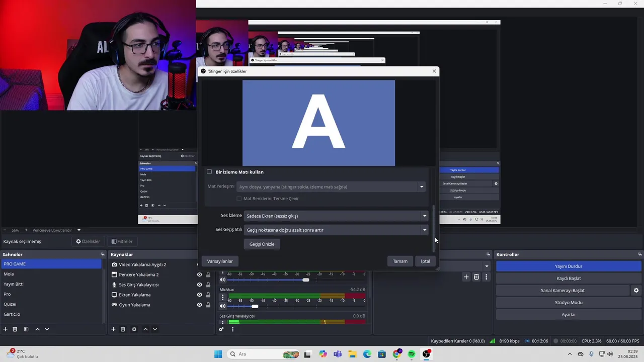Add transition with plus icon

(x=466, y=277)
